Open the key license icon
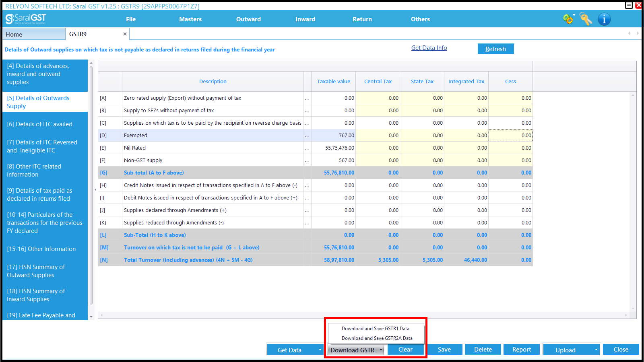 586,19
